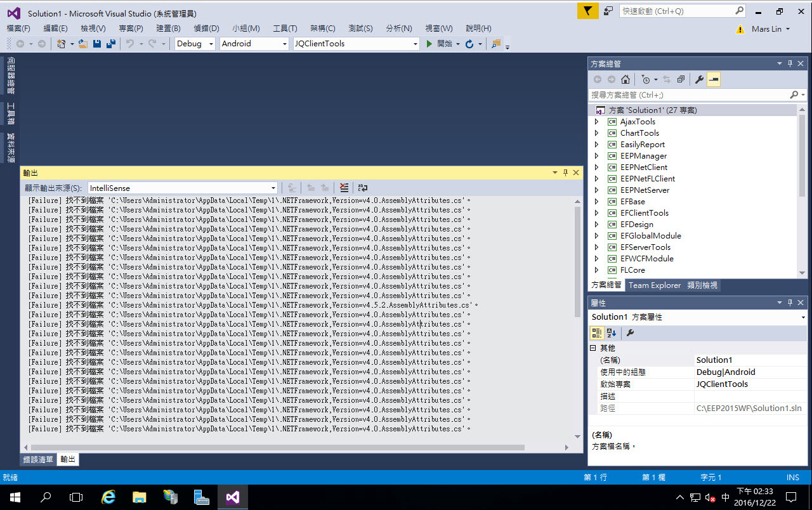Expand the EEPManager project node
The image size is (812, 510).
pyautogui.click(x=596, y=156)
